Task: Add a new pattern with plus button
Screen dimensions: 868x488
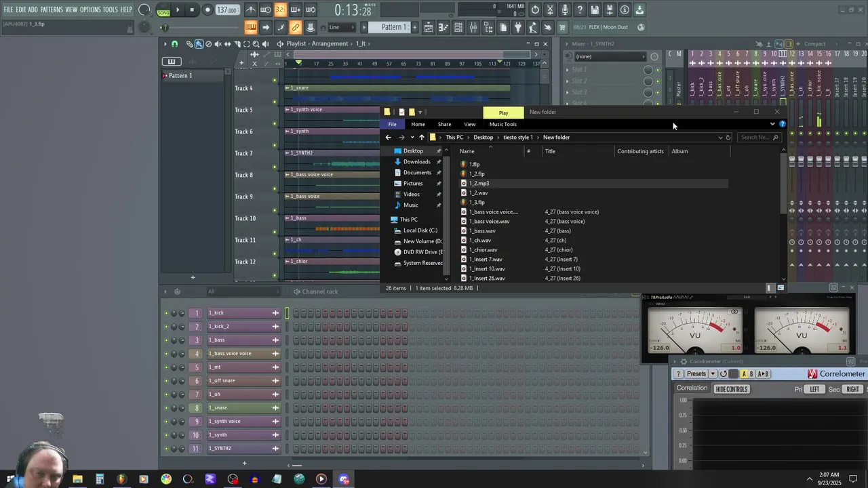Action: point(414,27)
